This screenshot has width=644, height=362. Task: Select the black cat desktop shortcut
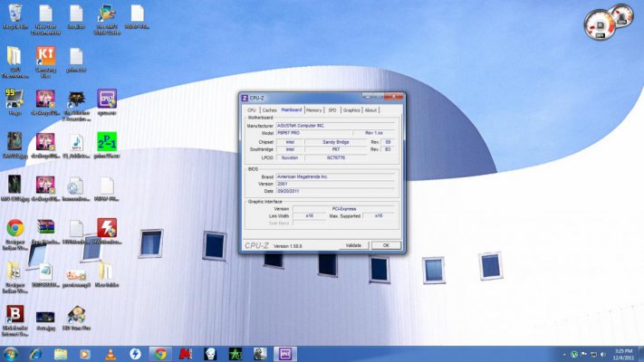(76, 106)
